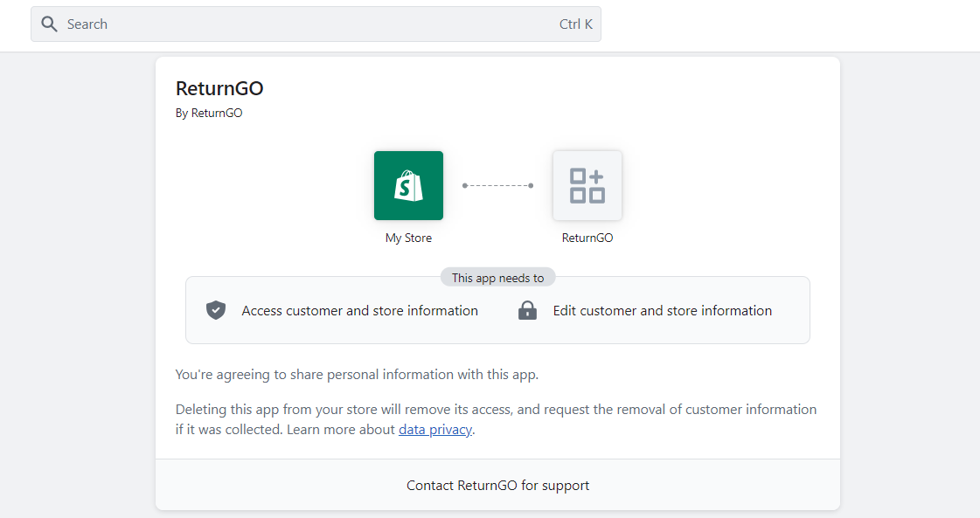Click the Deleting this app paragraph
This screenshot has height=518, width=980.
tap(497, 420)
